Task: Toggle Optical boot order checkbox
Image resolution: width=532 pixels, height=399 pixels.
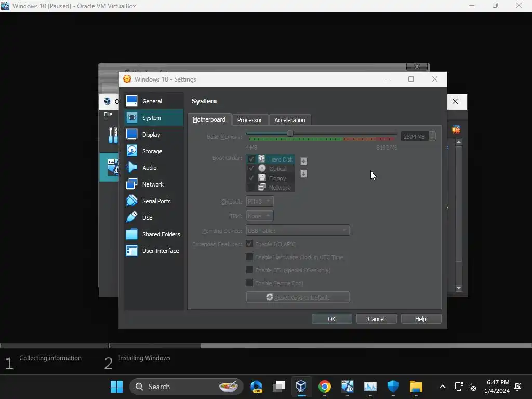Action: (251, 169)
